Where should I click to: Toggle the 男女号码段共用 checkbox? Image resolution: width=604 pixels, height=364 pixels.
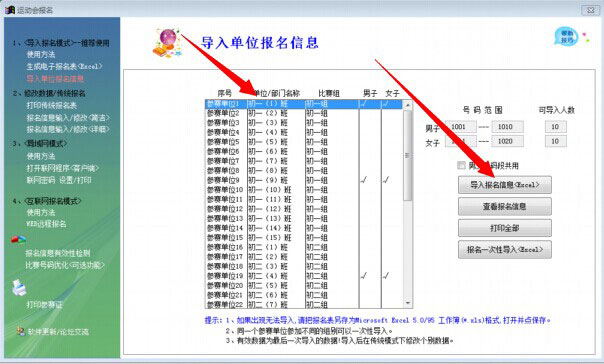pos(461,165)
